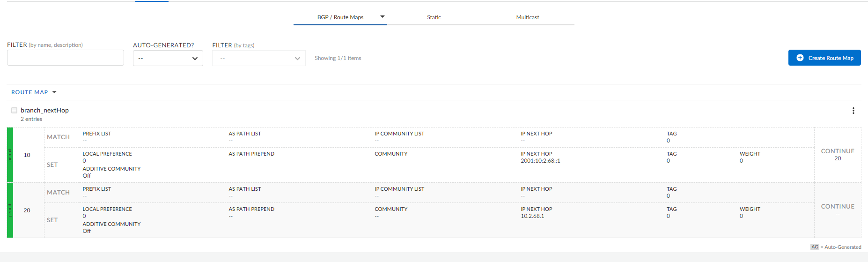868x262 pixels.
Task: Switch to the Static tab
Action: [x=434, y=17]
